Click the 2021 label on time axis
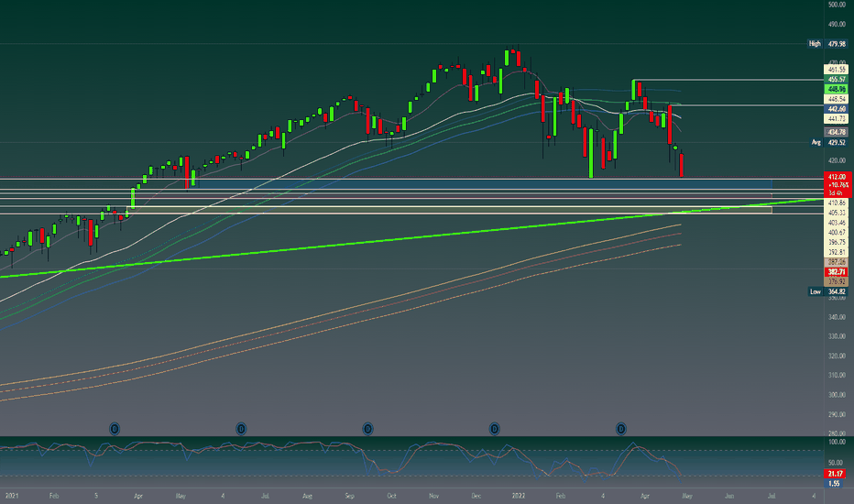This screenshot has height=504, width=854. (x=11, y=496)
